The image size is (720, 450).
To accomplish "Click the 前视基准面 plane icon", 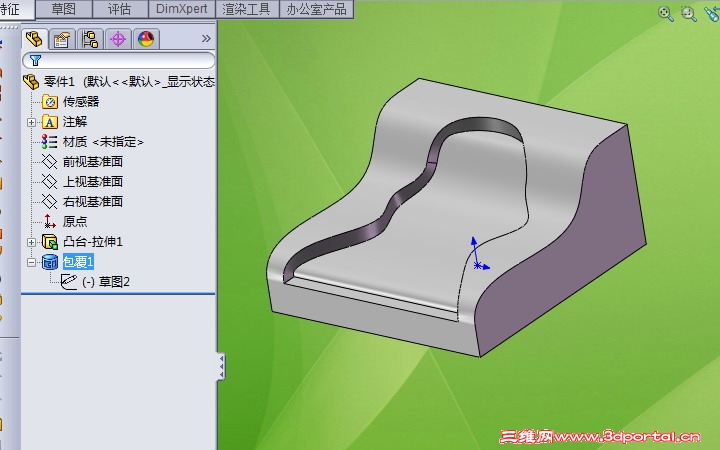I will point(49,162).
